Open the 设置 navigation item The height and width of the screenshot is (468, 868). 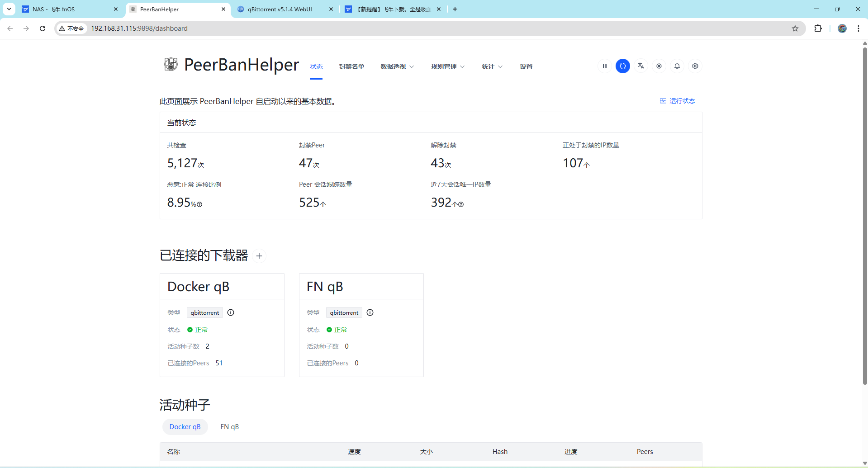click(x=526, y=66)
